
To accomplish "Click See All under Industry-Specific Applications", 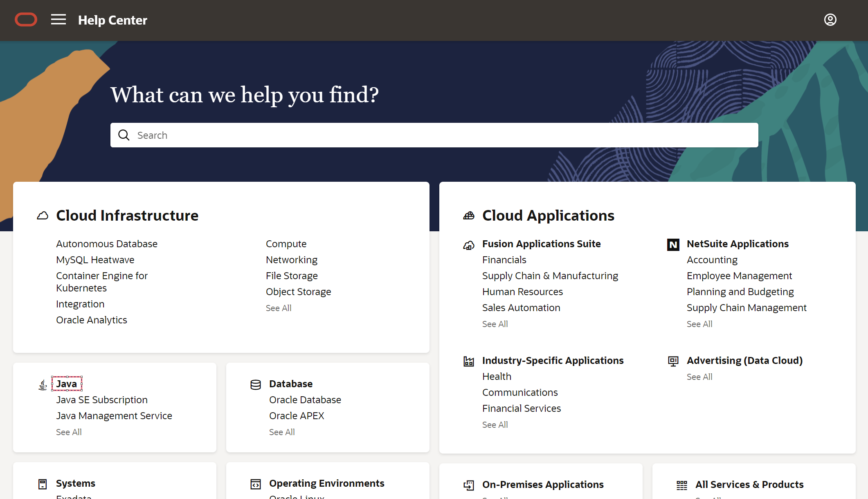I will click(495, 425).
